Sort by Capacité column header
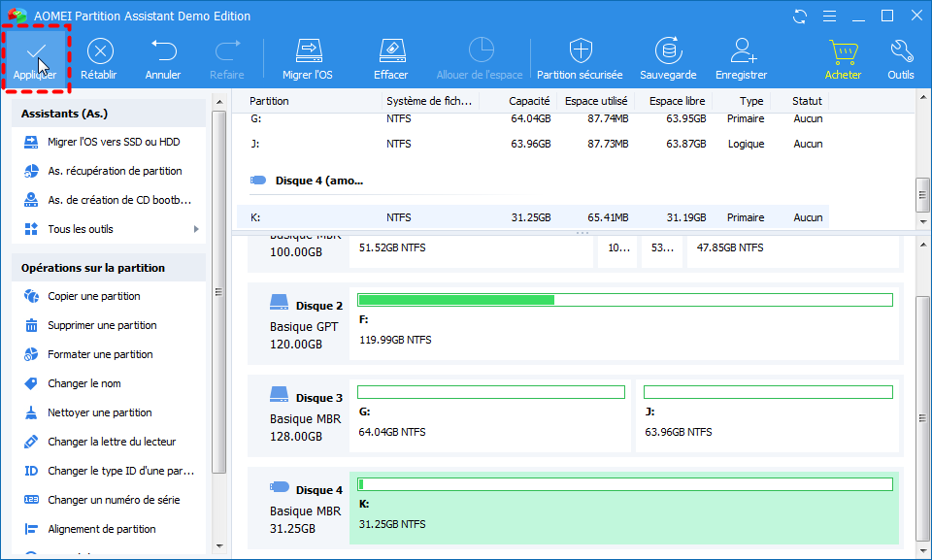The image size is (932, 560). pos(529,101)
